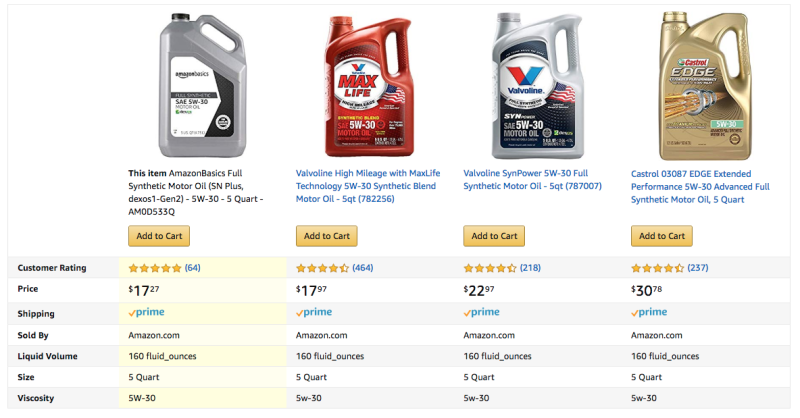
Task: Add Valvoline SynPower oil to cart
Action: 494,236
